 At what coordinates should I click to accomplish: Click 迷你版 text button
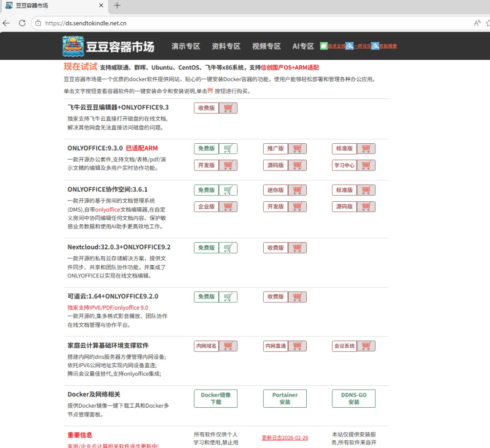[x=276, y=190]
